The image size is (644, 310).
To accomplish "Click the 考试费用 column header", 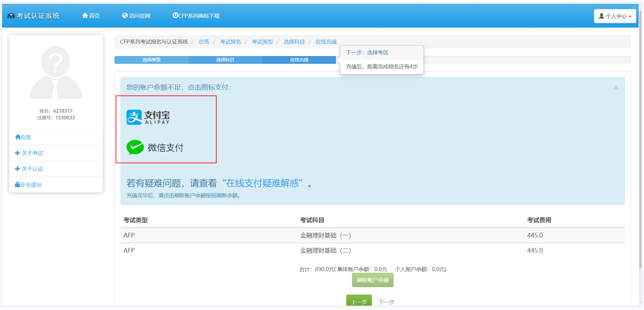I will click(539, 220).
